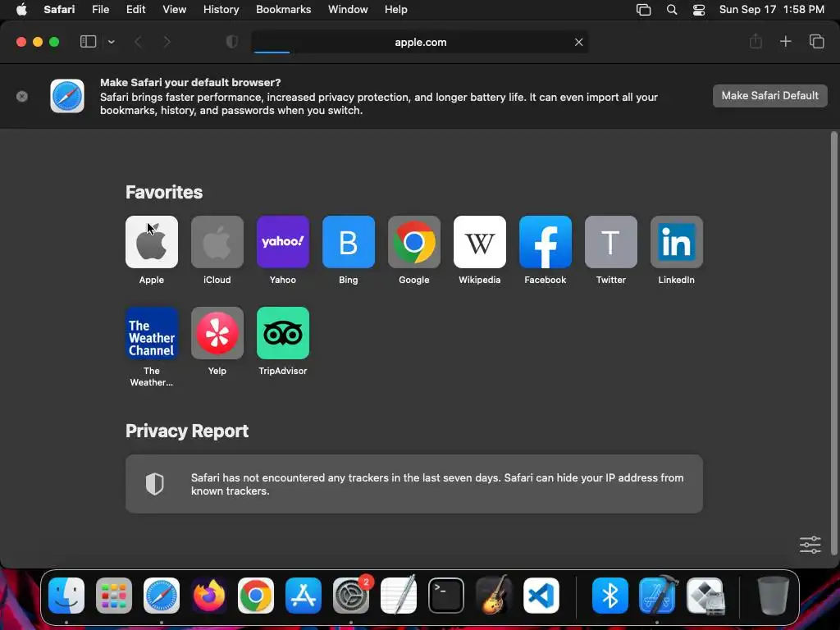Open the Apple favorite tile

[152, 242]
